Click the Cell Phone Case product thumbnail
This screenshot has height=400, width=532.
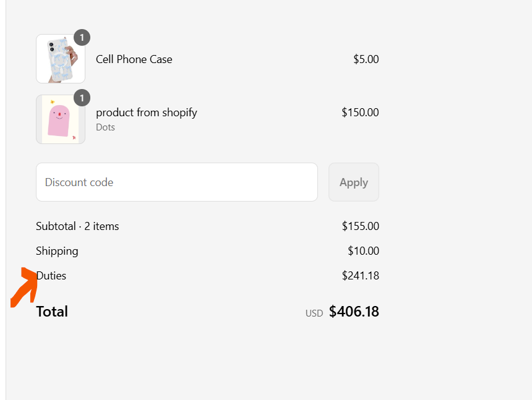61,59
